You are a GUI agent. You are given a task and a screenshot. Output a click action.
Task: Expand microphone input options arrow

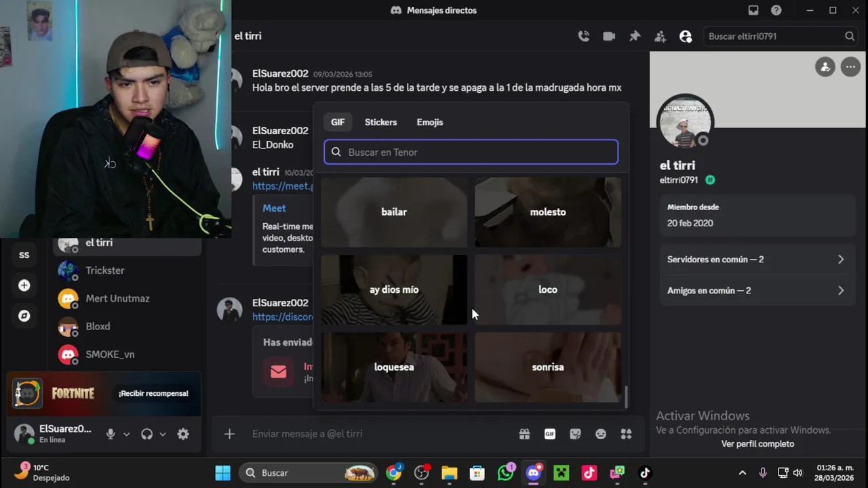pos(126,434)
